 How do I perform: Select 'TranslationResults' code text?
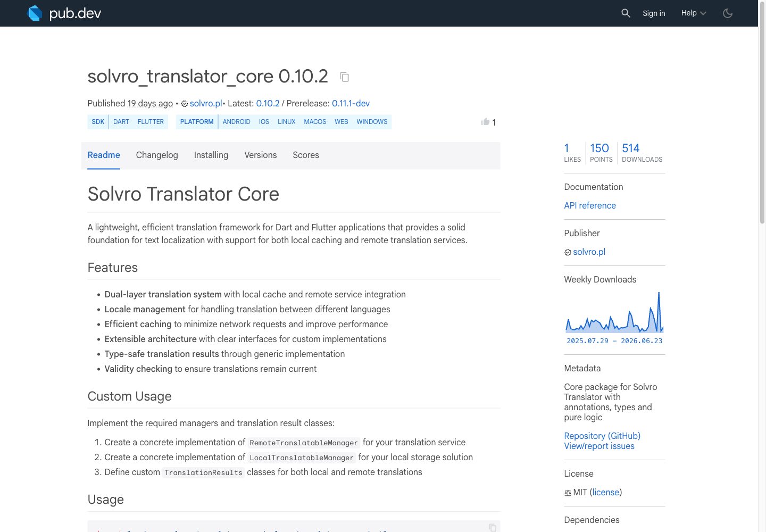coord(203,472)
